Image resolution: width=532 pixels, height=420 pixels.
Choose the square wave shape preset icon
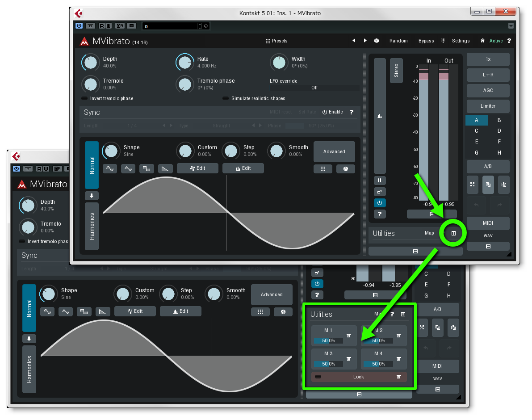[x=147, y=168]
